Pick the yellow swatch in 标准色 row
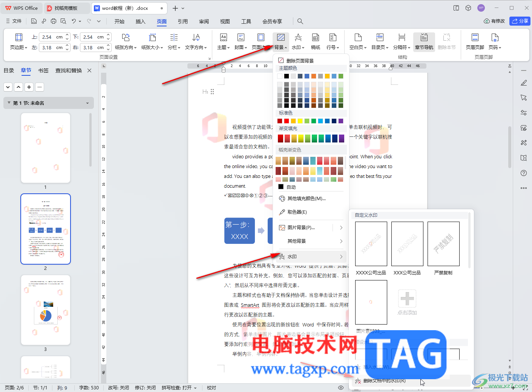 (x=300, y=121)
